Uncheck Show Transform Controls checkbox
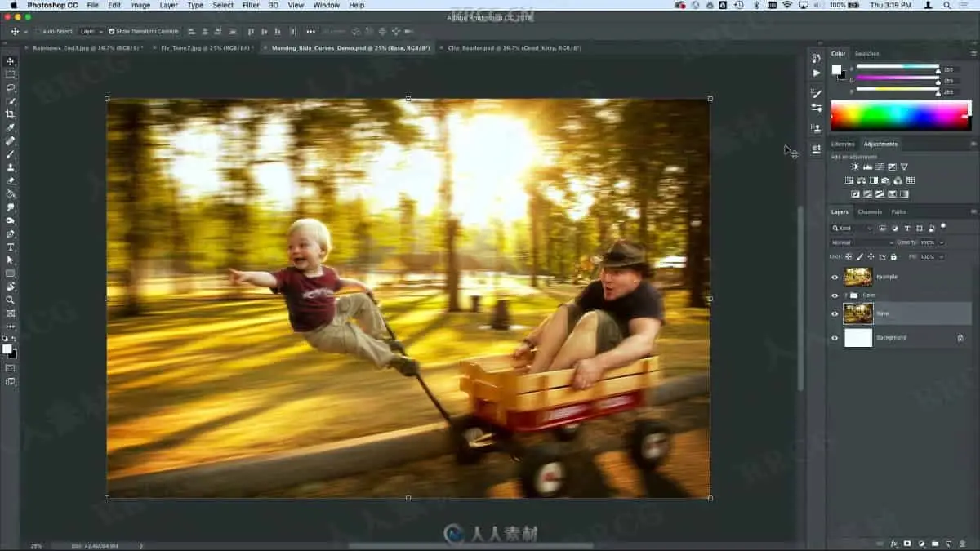 pos(112,32)
